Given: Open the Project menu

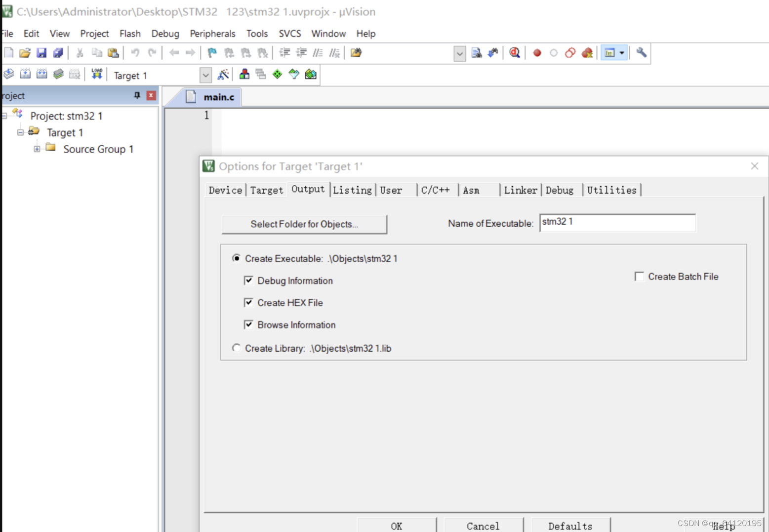Looking at the screenshot, I should (x=94, y=34).
